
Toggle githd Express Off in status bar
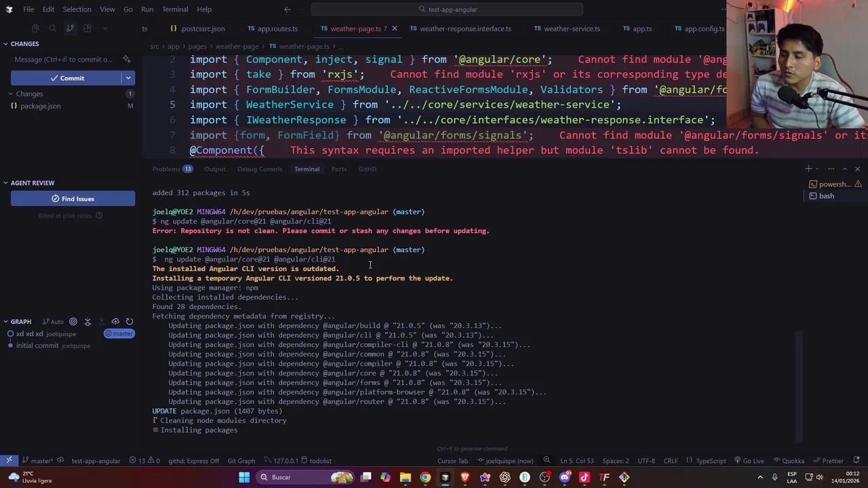pyautogui.click(x=193, y=461)
